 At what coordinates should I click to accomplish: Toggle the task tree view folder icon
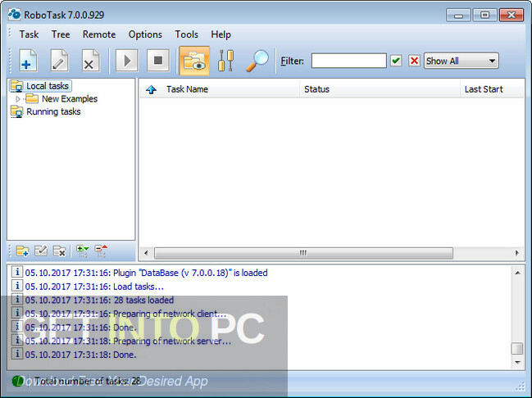pos(194,61)
